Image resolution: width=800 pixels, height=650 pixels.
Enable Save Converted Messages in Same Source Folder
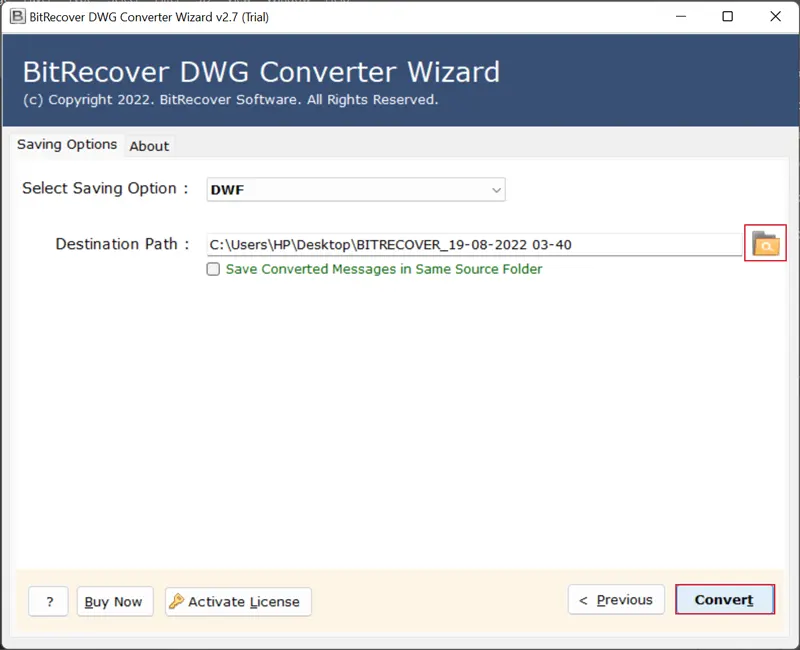pos(213,269)
